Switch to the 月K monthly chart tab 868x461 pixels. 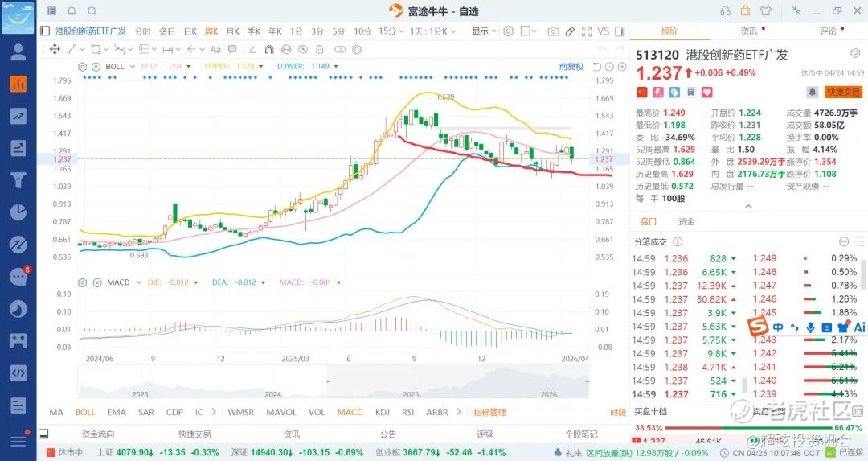tap(232, 31)
